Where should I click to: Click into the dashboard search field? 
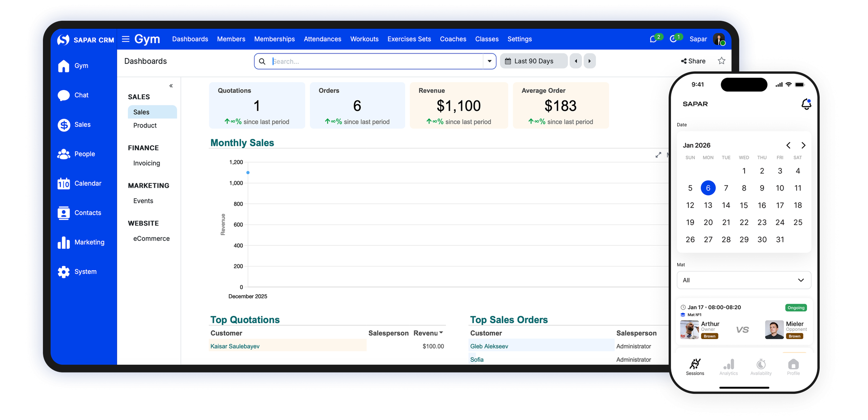tap(375, 61)
